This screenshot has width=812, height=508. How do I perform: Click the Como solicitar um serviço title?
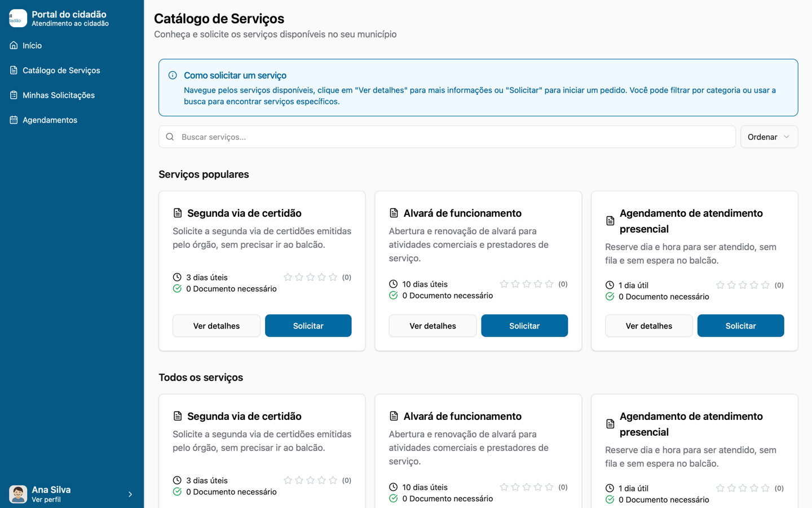pyautogui.click(x=235, y=75)
